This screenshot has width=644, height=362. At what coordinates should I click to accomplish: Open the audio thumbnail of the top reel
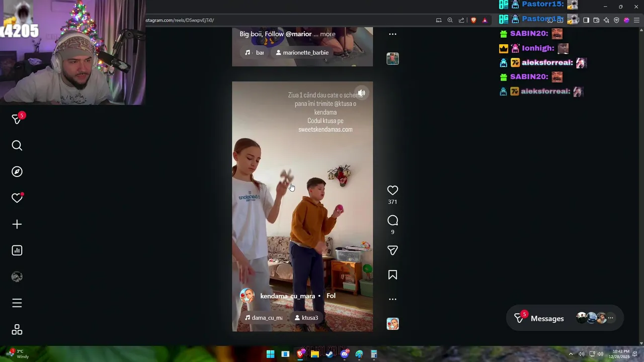[x=392, y=58]
